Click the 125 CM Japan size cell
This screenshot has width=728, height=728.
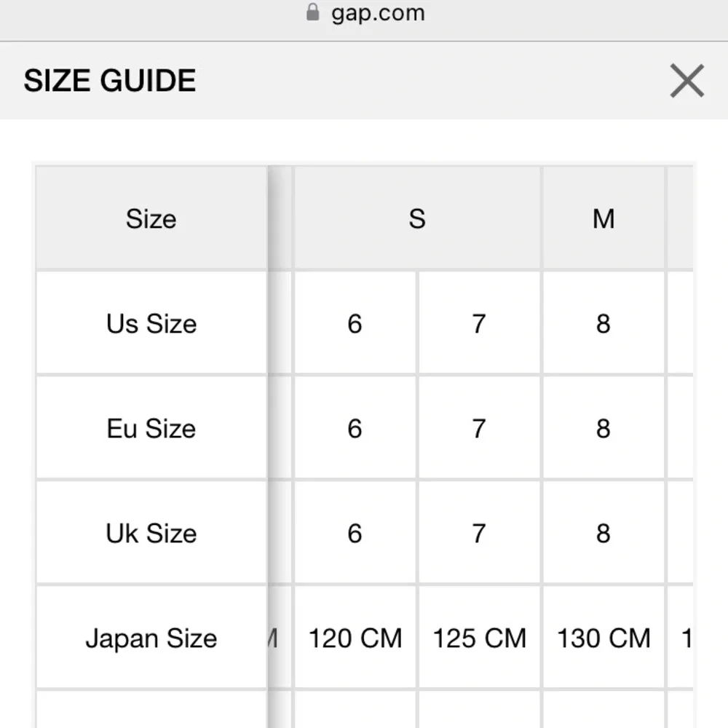click(480, 638)
